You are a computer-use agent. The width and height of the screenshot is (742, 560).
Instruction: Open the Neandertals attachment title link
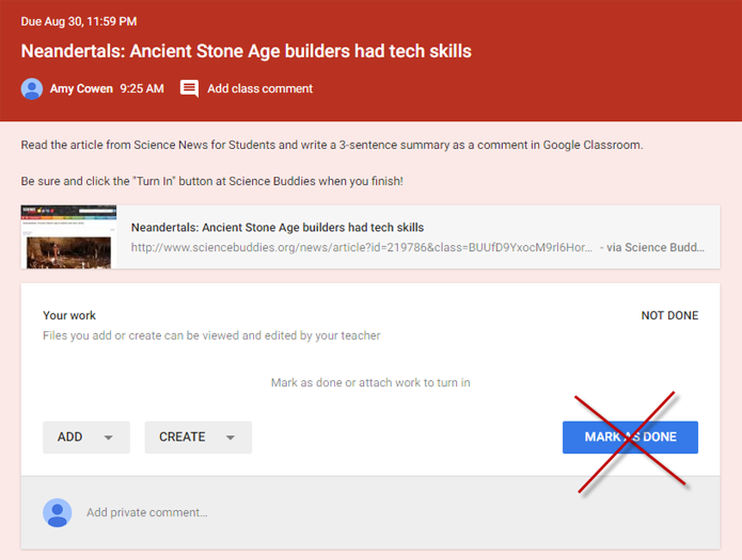(x=277, y=227)
